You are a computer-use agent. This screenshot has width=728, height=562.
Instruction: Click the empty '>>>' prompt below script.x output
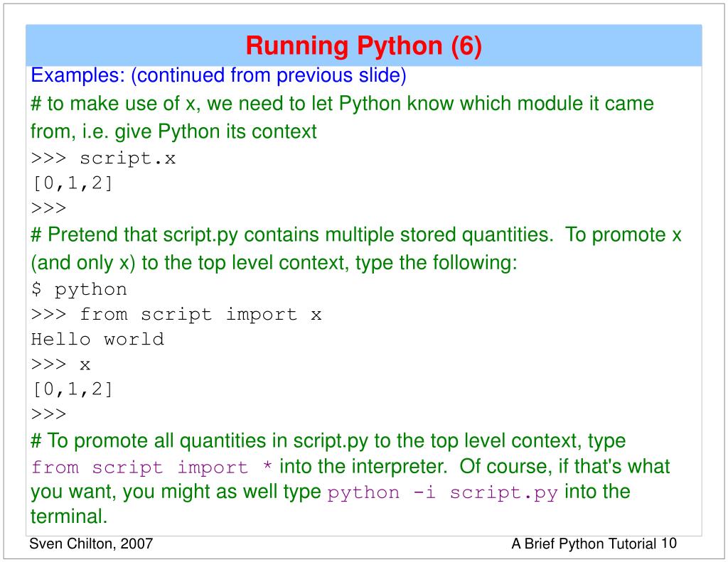coord(49,208)
